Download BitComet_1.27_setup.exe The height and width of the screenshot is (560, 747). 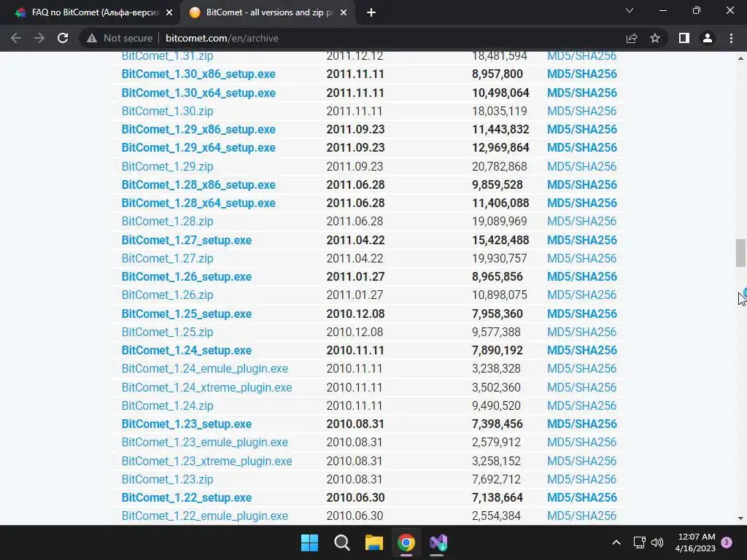(x=186, y=240)
